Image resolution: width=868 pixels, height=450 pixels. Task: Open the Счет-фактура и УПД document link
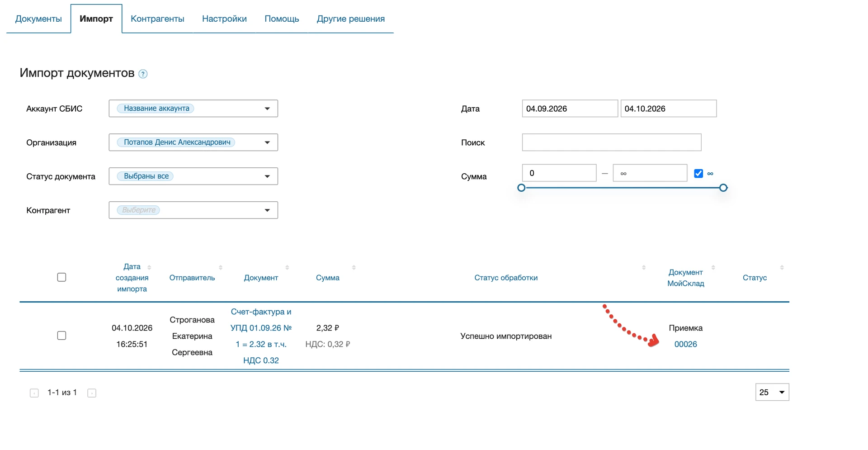coord(261,336)
